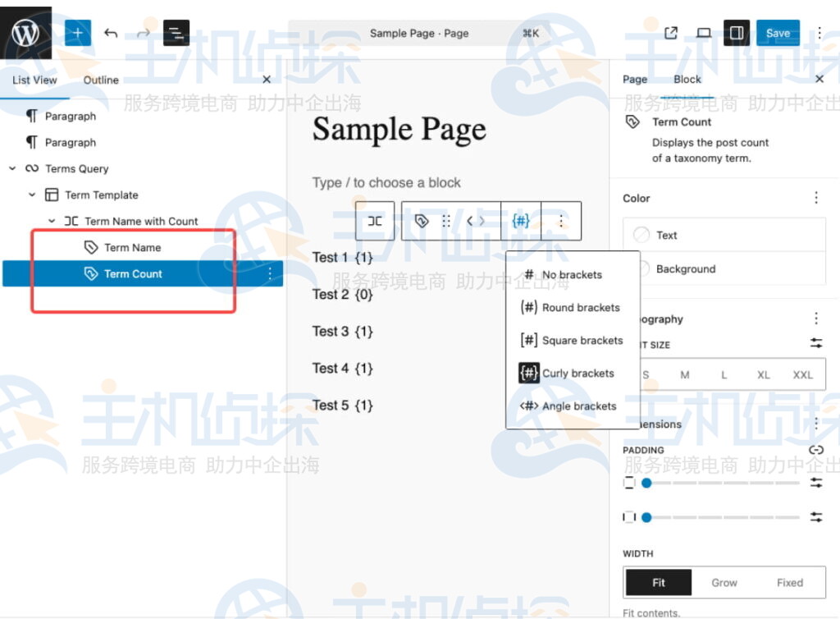Select Grow width option
Viewport: 840px width, 619px height.
pyautogui.click(x=724, y=582)
